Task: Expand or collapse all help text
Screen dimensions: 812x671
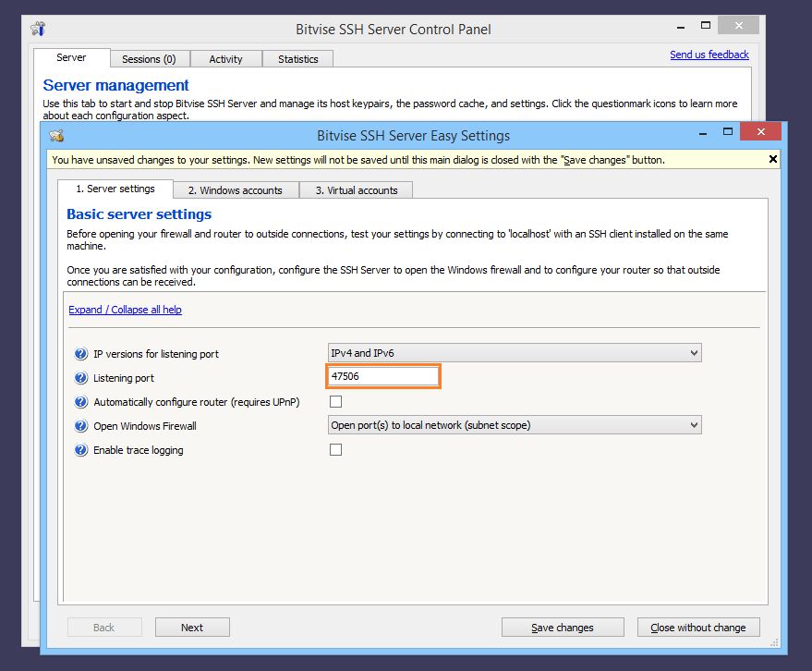Action: (x=125, y=309)
